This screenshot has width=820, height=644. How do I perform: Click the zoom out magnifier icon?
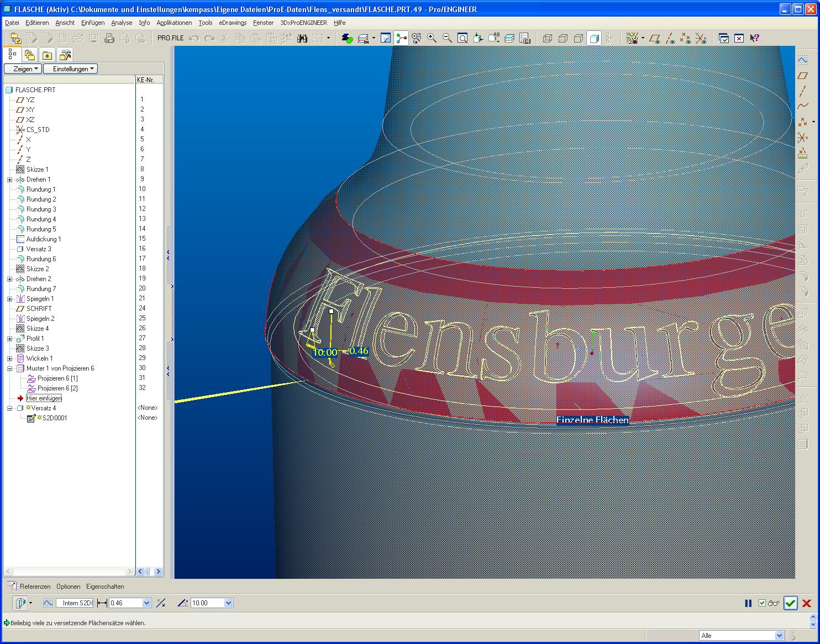coord(447,38)
